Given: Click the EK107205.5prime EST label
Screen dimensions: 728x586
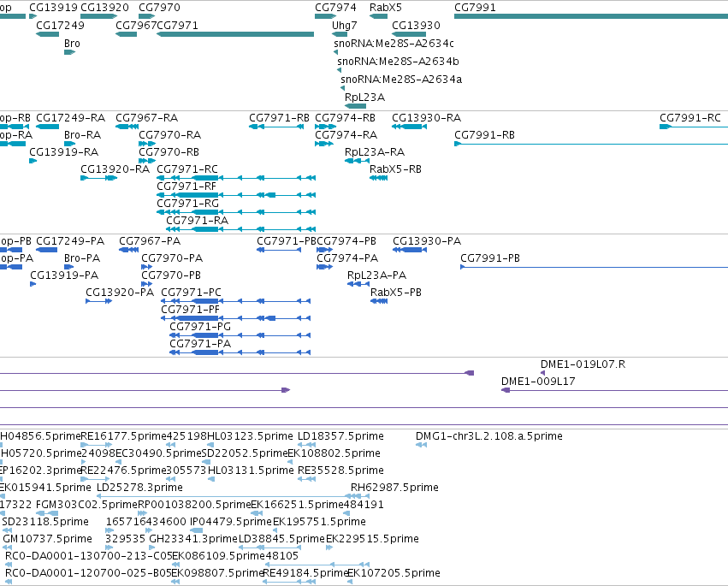Looking at the screenshot, I should (x=394, y=572).
